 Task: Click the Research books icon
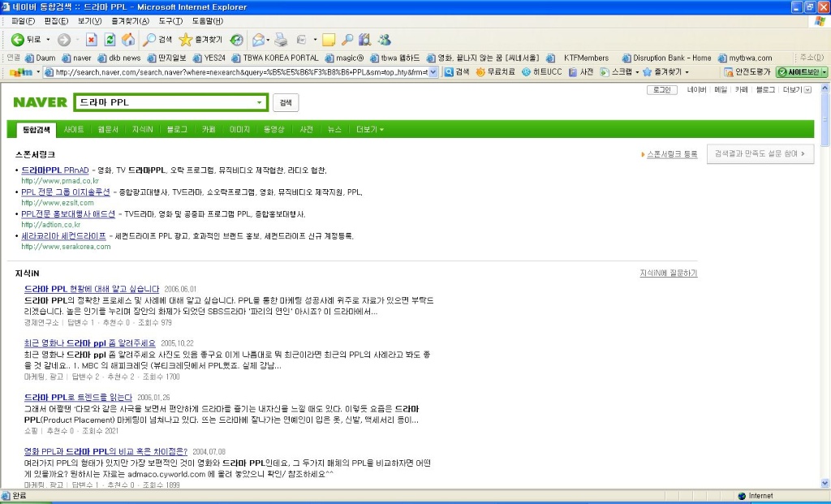click(364, 40)
